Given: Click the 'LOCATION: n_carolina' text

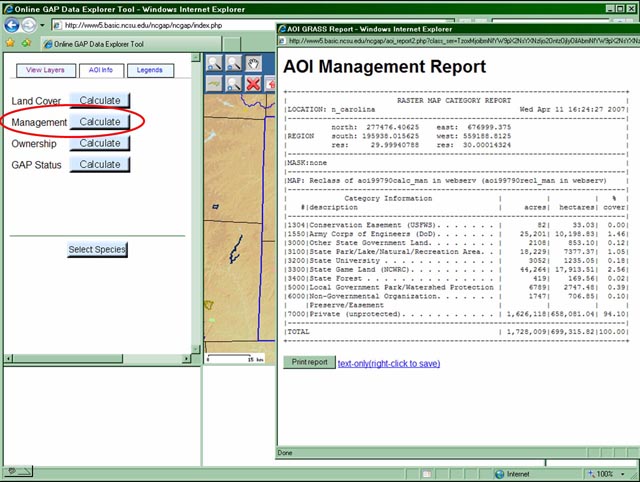Looking at the screenshot, I should pyautogui.click(x=331, y=109).
